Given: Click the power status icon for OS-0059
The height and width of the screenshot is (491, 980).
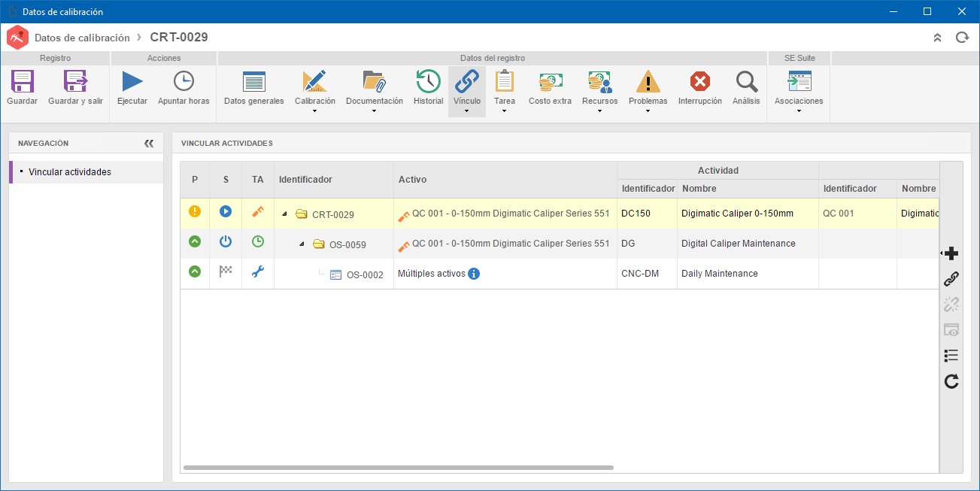Looking at the screenshot, I should click(x=226, y=241).
